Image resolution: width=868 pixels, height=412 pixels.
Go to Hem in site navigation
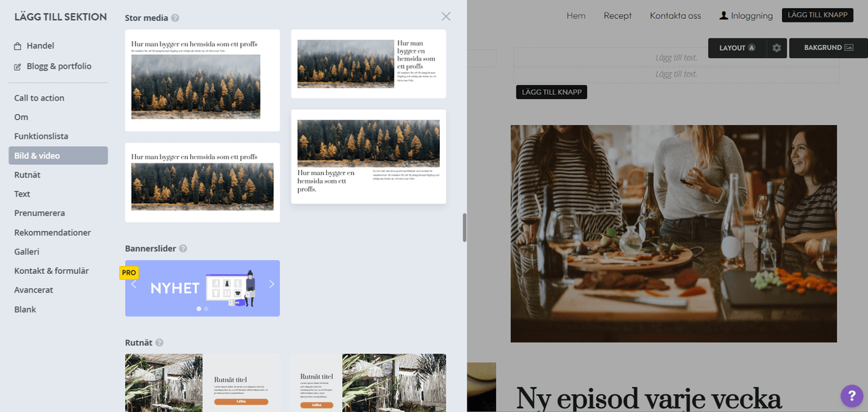coord(576,16)
